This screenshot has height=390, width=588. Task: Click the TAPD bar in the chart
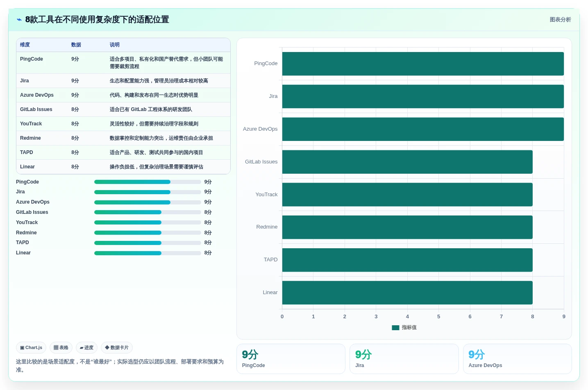407,260
